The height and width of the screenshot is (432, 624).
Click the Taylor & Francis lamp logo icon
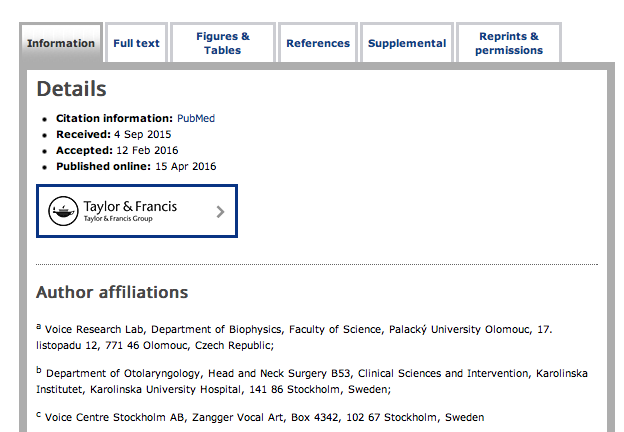65,211
